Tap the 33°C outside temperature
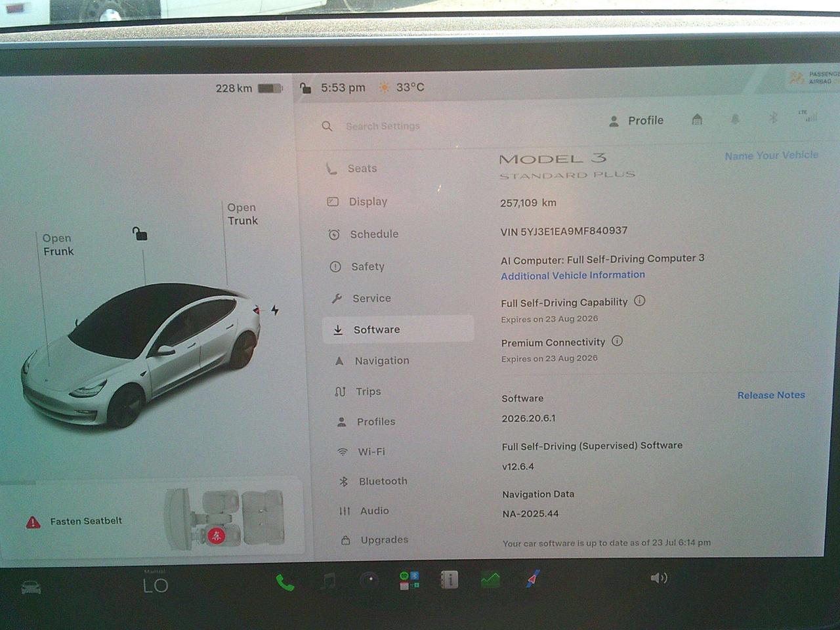840x630 pixels. click(410, 87)
